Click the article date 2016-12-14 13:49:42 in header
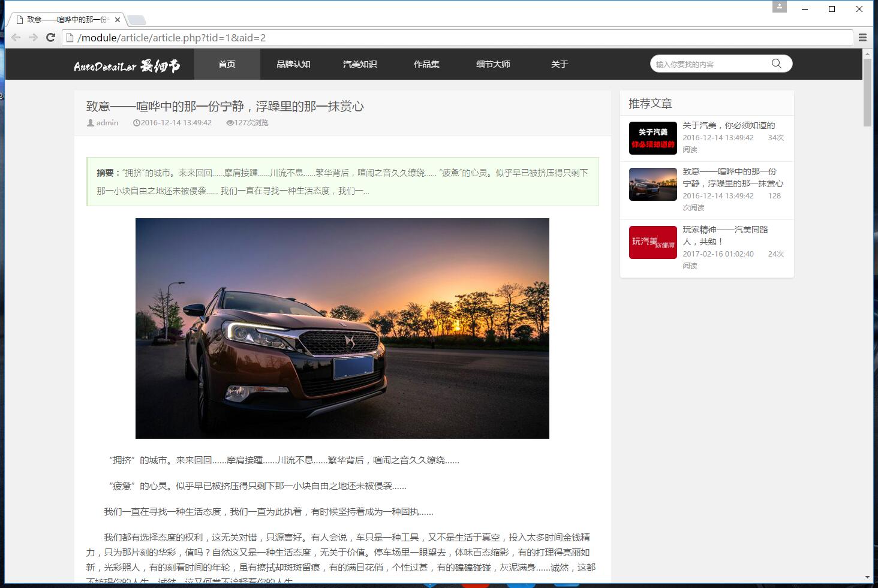878x588 pixels. [x=176, y=123]
